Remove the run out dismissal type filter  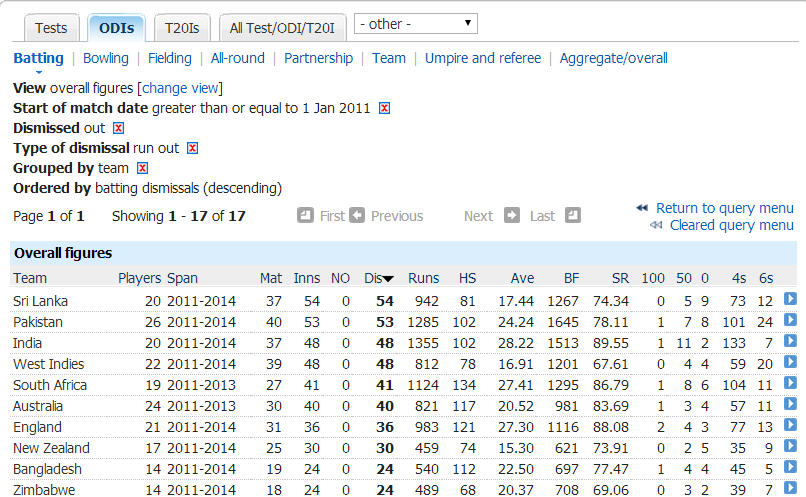click(x=192, y=148)
